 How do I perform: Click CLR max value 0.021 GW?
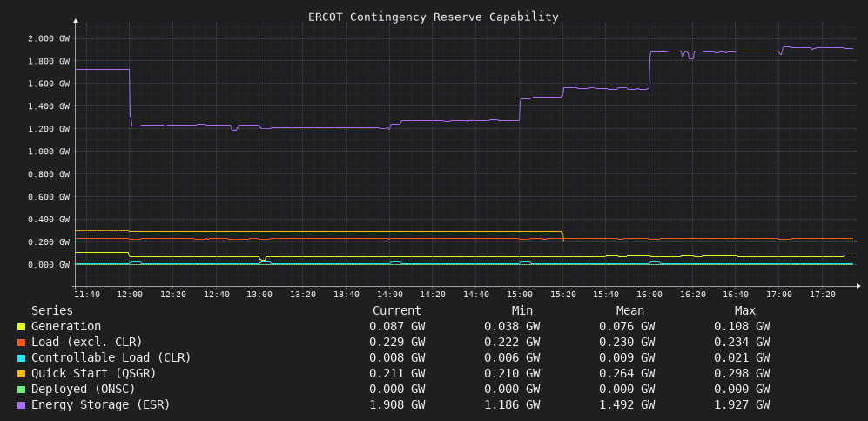[742, 358]
